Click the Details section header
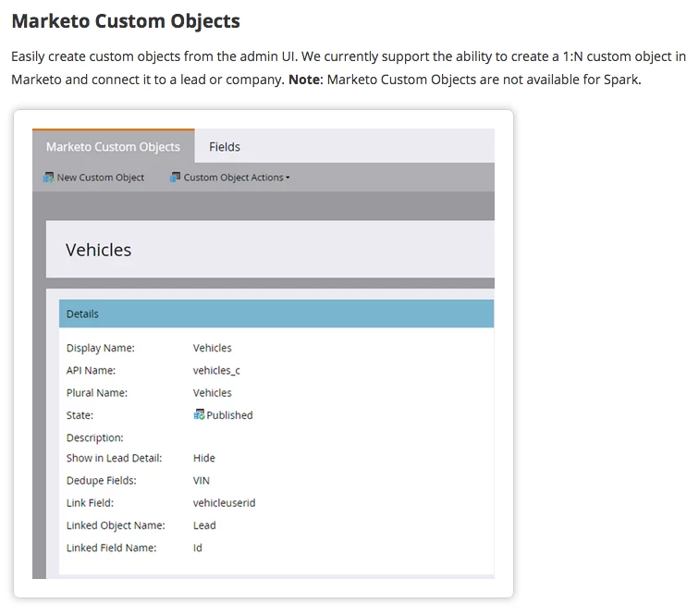The width and height of the screenshot is (699, 616). [x=276, y=314]
